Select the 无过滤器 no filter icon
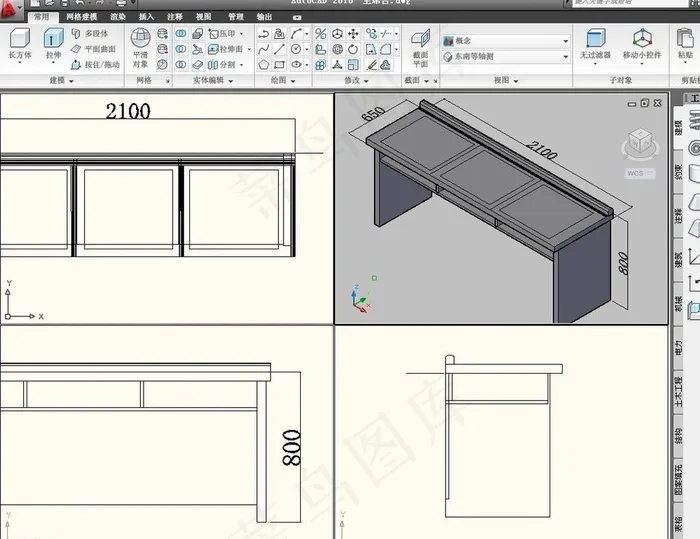The width and height of the screenshot is (700, 539). click(x=594, y=44)
